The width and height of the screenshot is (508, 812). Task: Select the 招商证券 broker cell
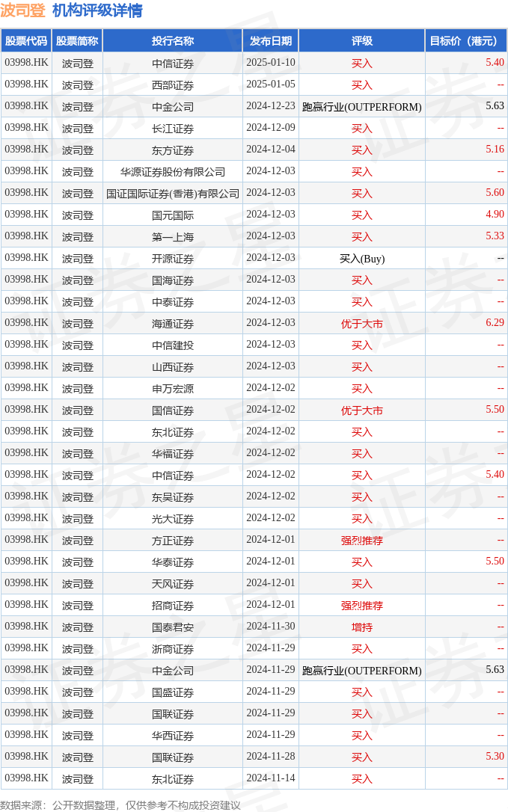[173, 606]
